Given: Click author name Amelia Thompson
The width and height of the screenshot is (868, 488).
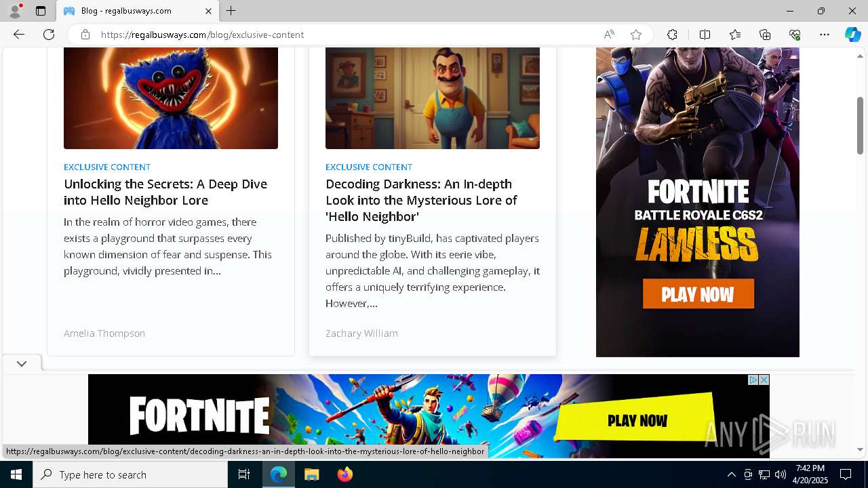Looking at the screenshot, I should coord(104,333).
